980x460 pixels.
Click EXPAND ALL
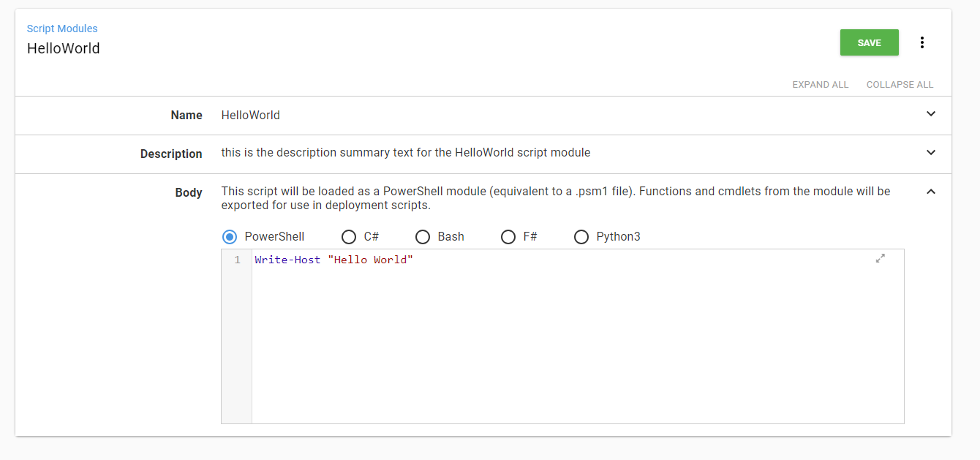click(820, 84)
